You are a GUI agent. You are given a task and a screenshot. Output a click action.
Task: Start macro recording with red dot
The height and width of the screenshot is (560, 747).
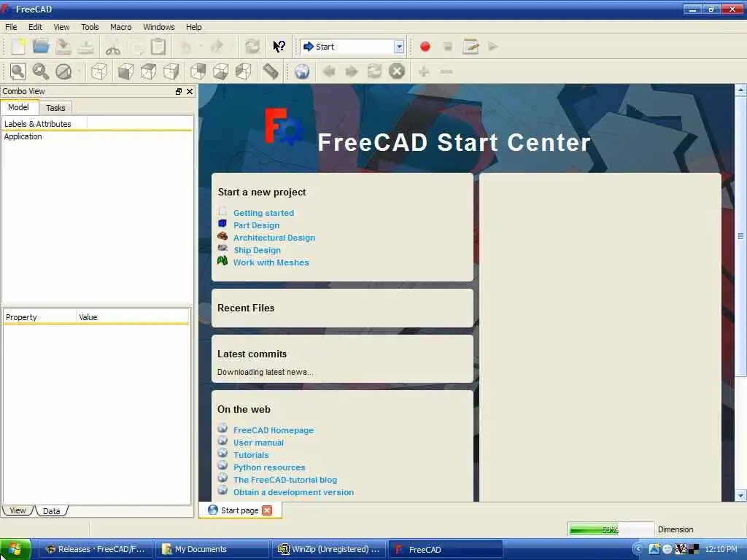pyautogui.click(x=425, y=47)
